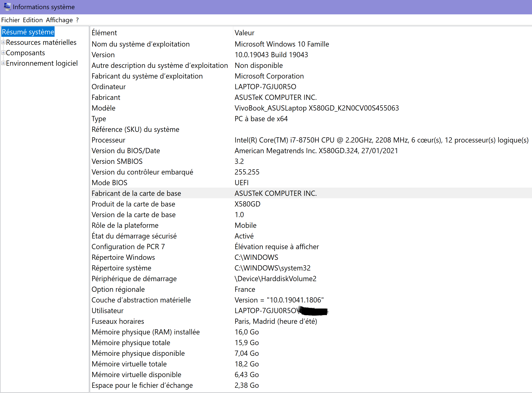Click the Ordinateur value LAPTOP-7GJU0R5O
Viewport: 532px width, 393px height.
pyautogui.click(x=265, y=87)
